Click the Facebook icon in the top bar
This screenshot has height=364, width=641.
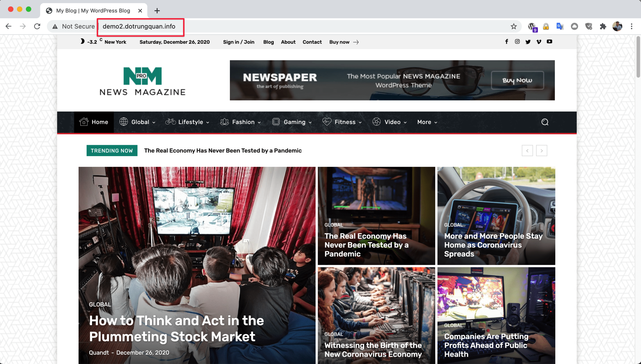(x=507, y=42)
